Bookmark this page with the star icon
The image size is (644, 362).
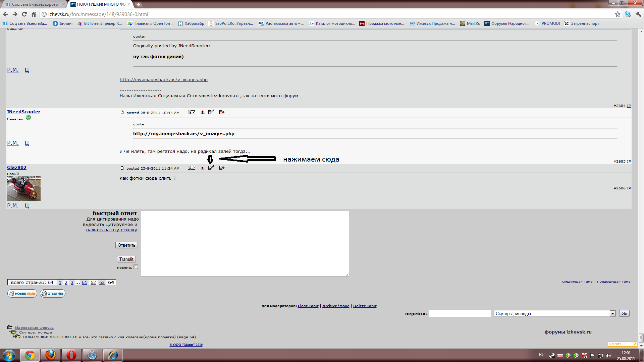[618, 14]
